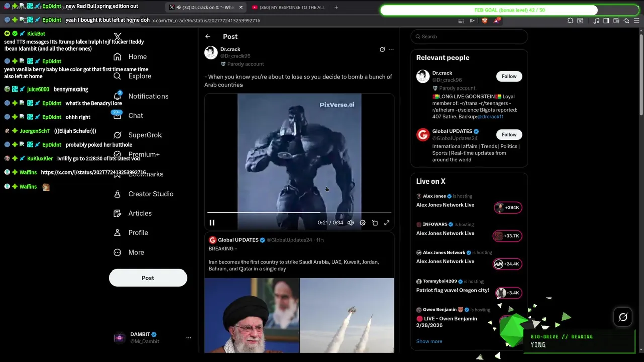Mute the video sound

[350, 223]
